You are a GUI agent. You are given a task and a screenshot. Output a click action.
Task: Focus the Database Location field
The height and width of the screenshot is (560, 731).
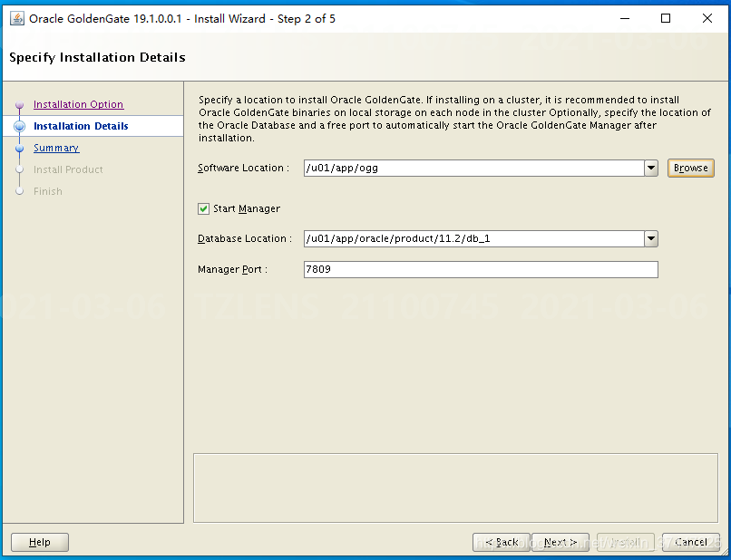(x=474, y=239)
